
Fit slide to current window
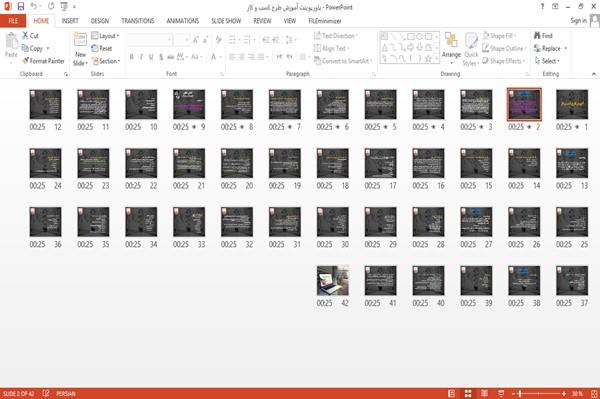pyautogui.click(x=594, y=393)
